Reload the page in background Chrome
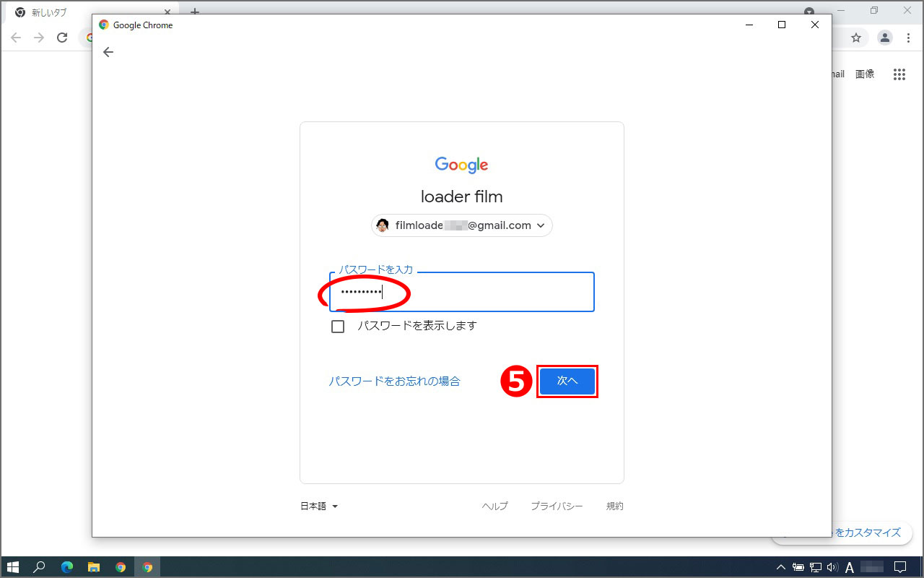 coord(63,38)
